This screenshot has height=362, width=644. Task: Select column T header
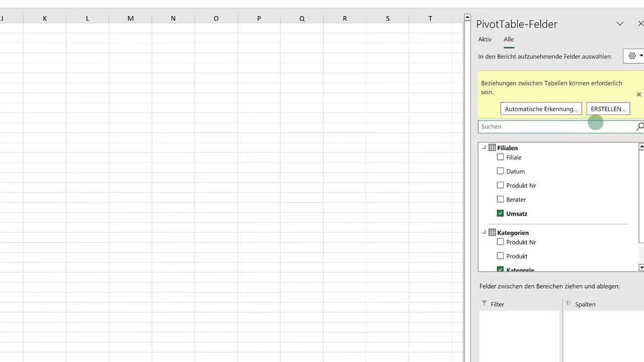click(x=430, y=19)
